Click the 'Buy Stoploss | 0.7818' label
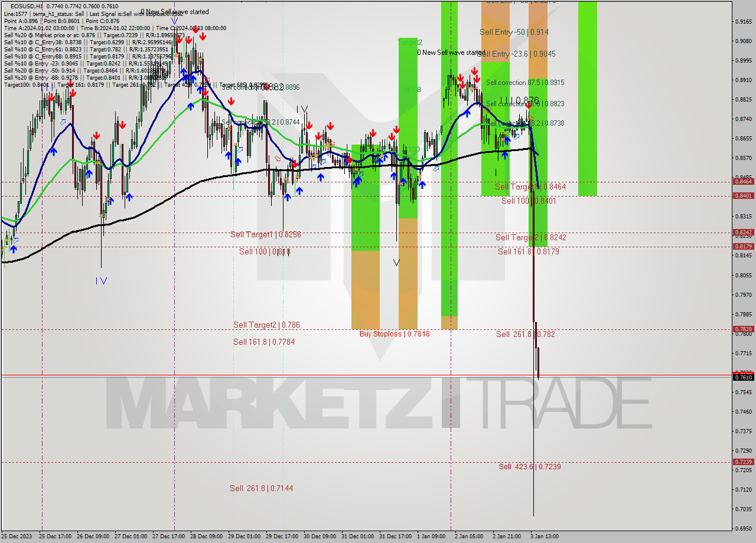The image size is (756, 543). coord(395,334)
